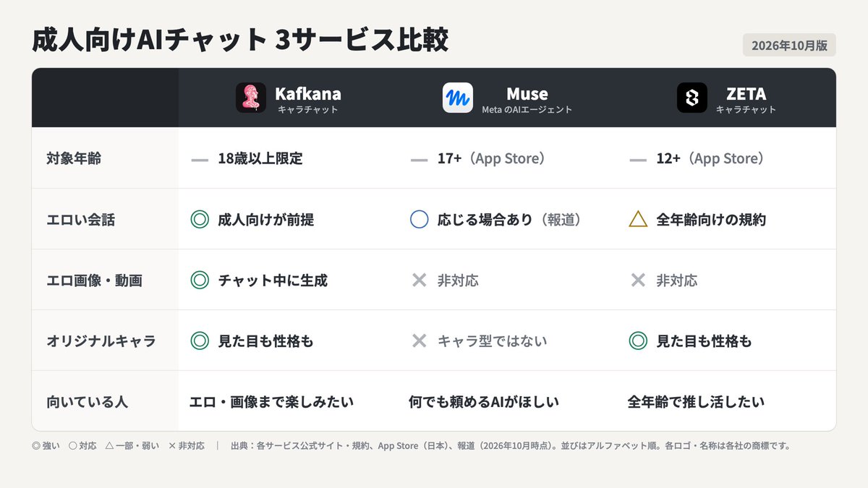
Task: Click the 12+ (App Store) rating text
Action: [710, 159]
